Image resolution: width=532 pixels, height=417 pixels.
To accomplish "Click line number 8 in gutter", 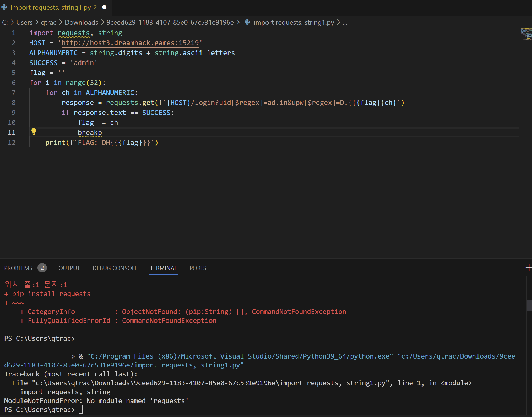I will tap(14, 103).
